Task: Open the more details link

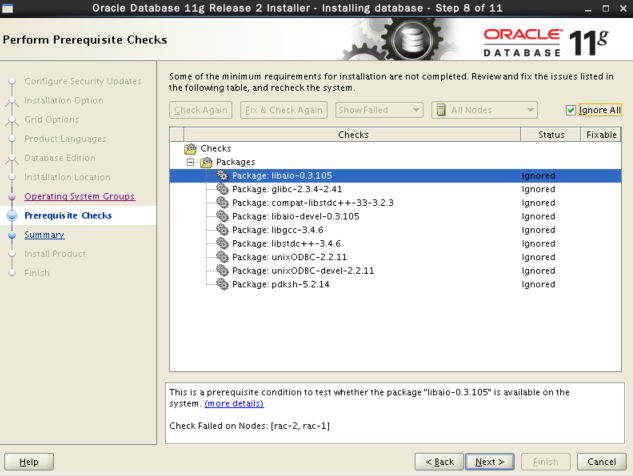Action: click(234, 403)
